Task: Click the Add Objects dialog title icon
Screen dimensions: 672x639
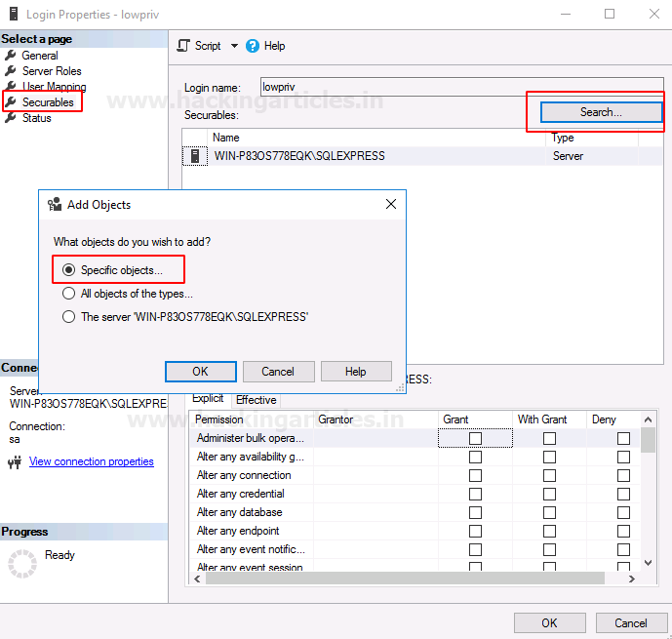Action: click(x=55, y=205)
